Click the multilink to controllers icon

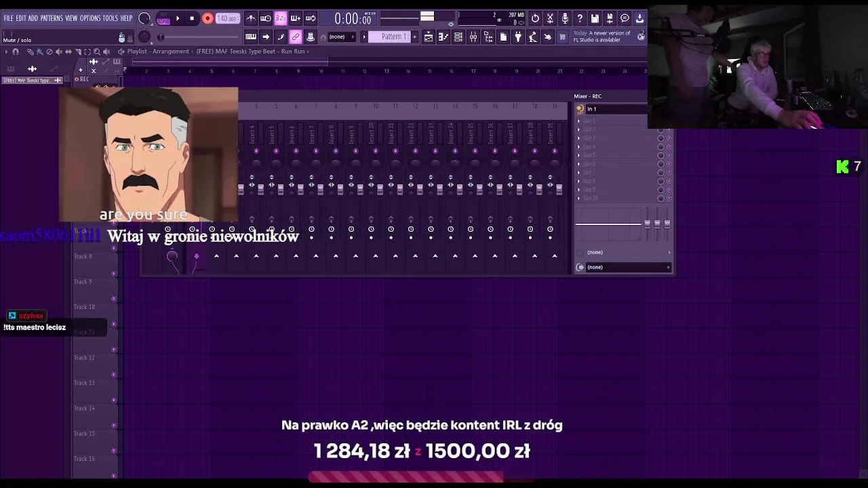311,37
